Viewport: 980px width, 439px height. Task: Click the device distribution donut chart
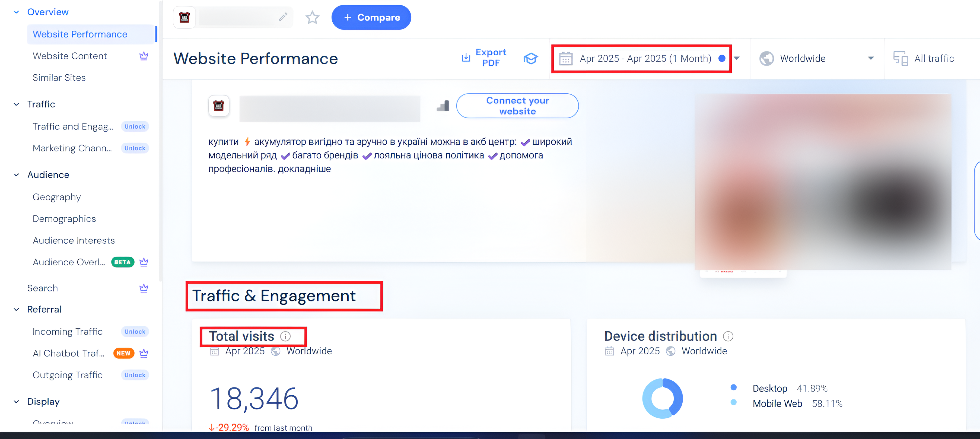[x=662, y=398]
